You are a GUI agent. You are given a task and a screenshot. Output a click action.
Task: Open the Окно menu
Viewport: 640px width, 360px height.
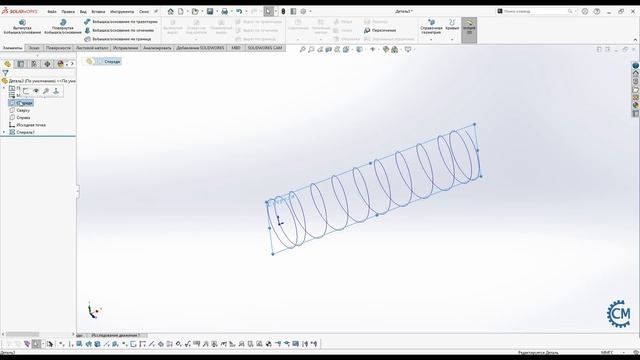point(144,11)
